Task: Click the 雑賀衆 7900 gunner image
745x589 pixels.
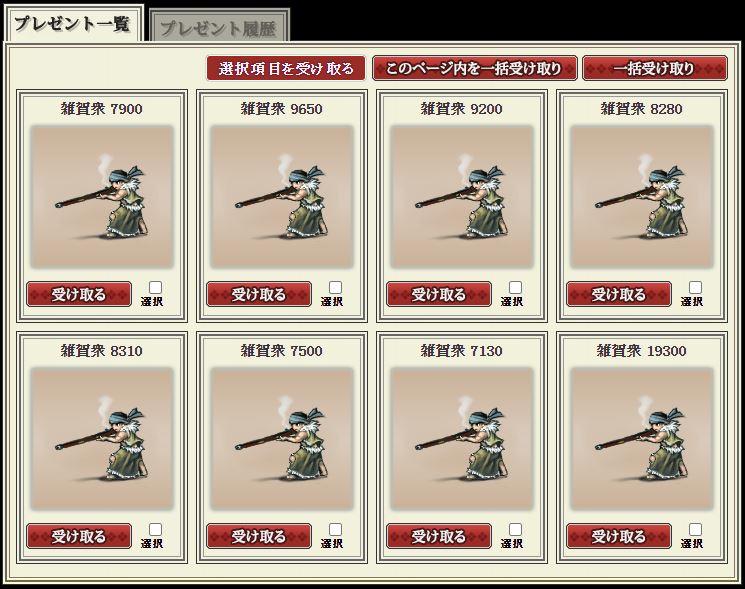Action: [102, 197]
